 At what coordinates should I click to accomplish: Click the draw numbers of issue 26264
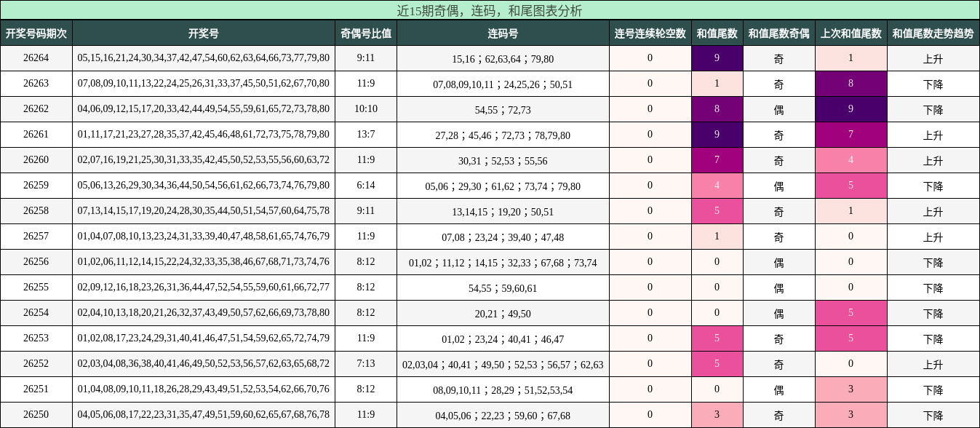tap(204, 58)
